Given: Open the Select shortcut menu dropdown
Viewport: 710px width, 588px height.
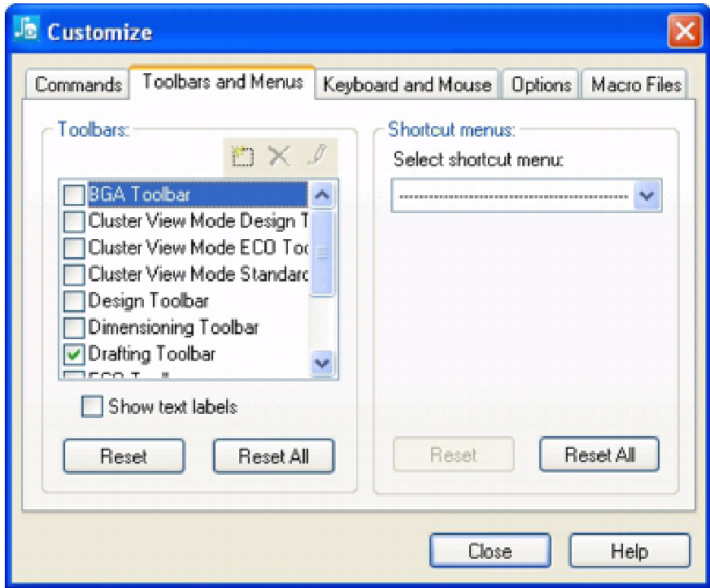Looking at the screenshot, I should 647,196.
